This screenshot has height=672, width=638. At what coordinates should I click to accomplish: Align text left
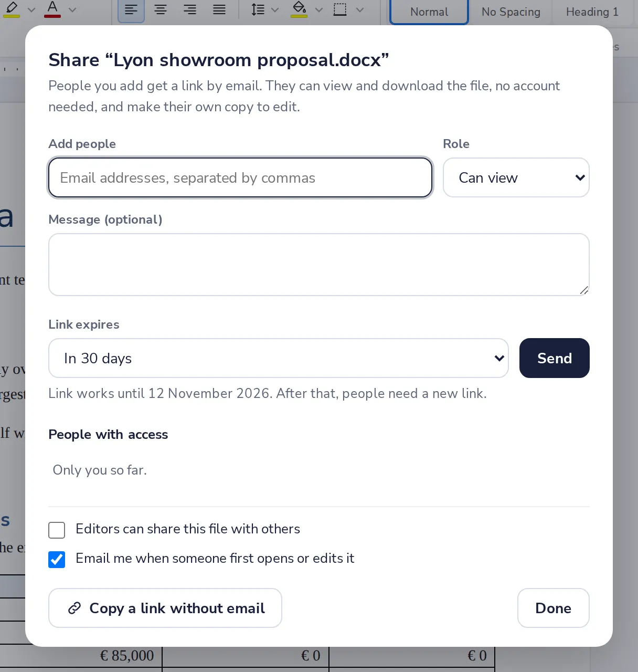131,10
